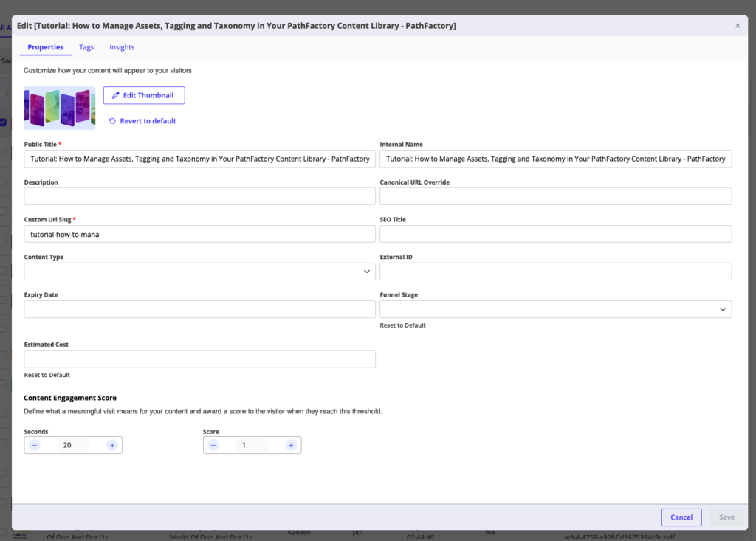Click Reset to Default under Funnel Stage
The width and height of the screenshot is (756, 541).
tap(402, 325)
